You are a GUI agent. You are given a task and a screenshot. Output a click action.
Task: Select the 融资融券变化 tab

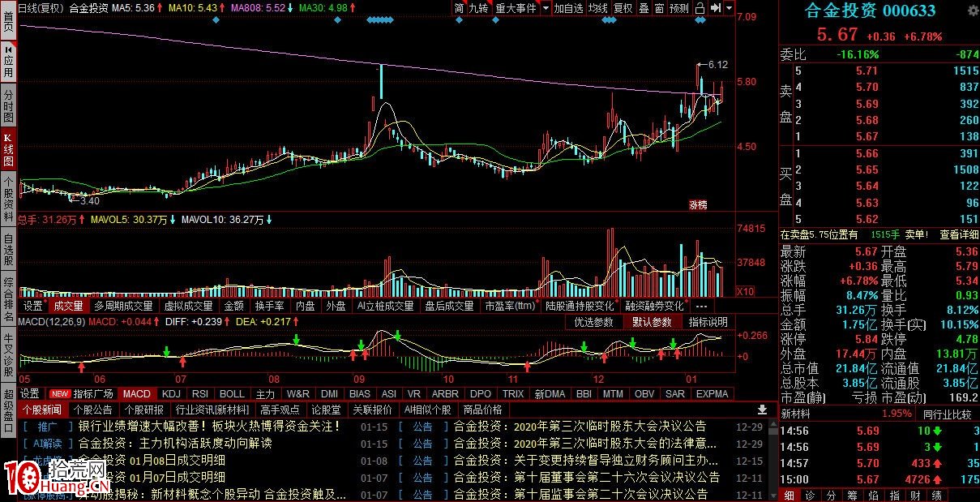654,307
